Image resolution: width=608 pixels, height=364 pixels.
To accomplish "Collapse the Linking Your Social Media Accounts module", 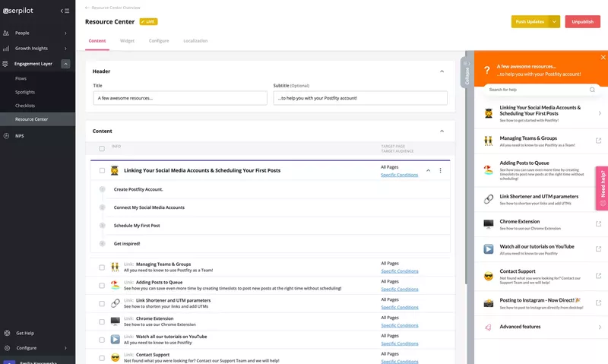I will (428, 170).
